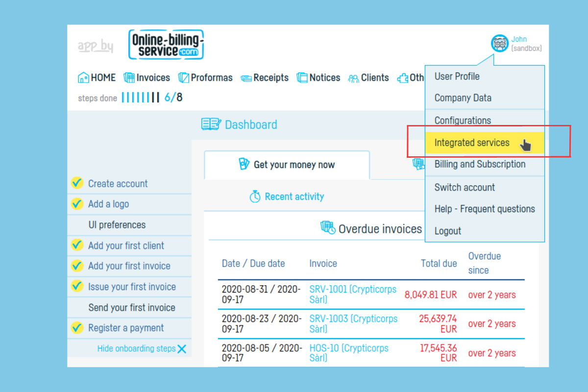
Task: Click the HOME house icon
Action: (83, 78)
